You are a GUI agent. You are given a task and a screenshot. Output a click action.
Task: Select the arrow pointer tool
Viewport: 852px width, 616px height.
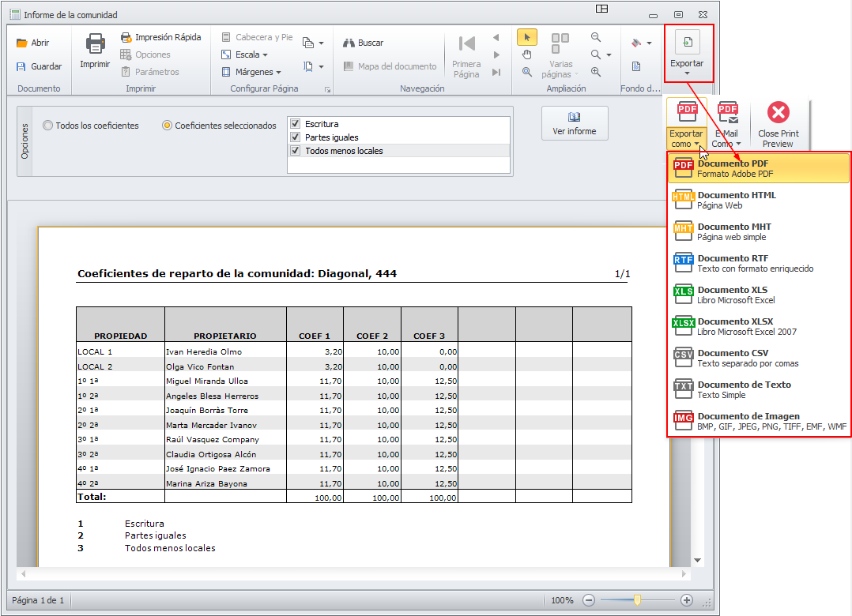pos(527,37)
